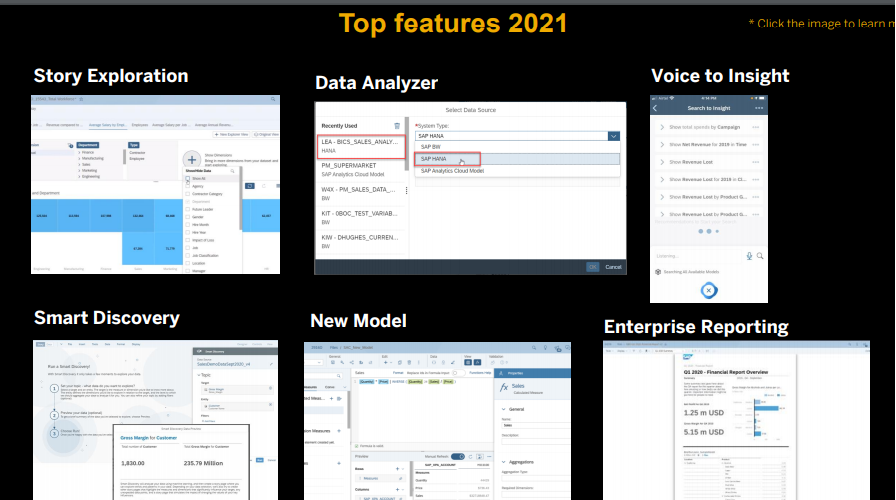The image size is (896, 500).
Task: Click the star icon beside Total Workforce title
Action: click(81, 99)
